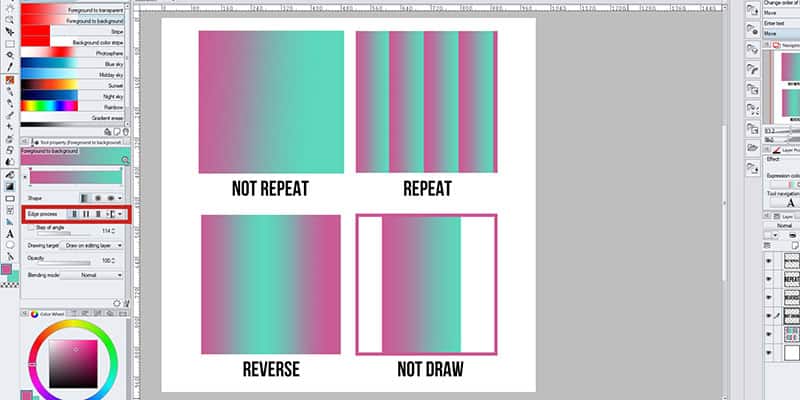Select the Background color stripe gradient

72,42
